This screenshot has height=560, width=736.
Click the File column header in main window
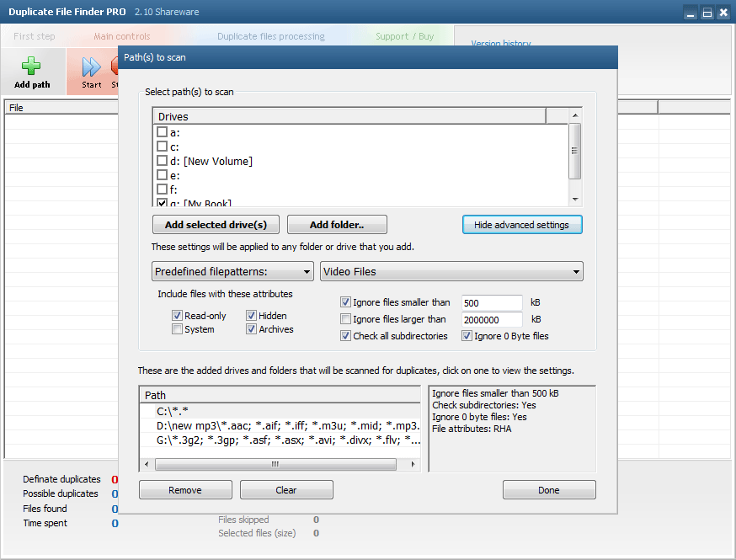click(x=61, y=108)
